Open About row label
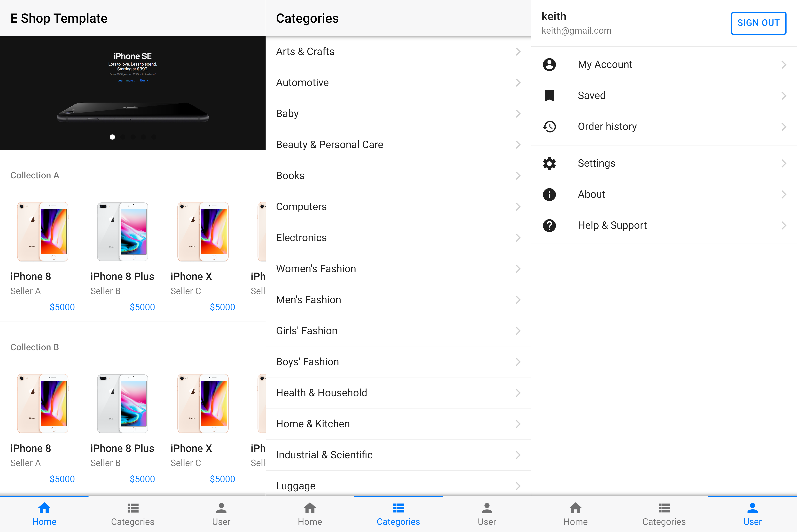 (592, 194)
